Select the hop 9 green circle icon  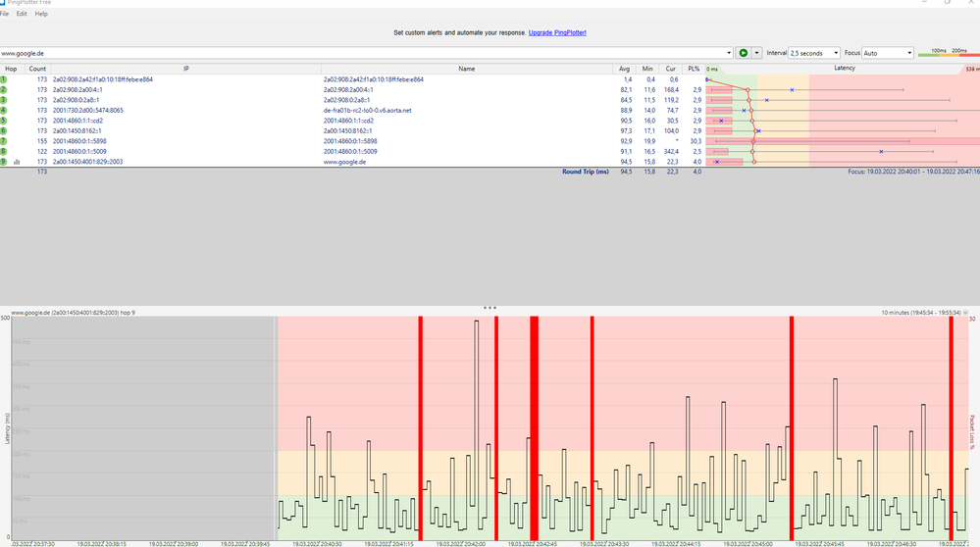point(3,162)
